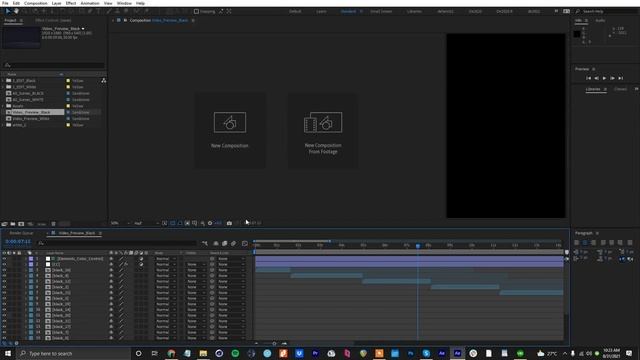Open After Effects taskbar icon
This screenshot has height=360, width=640.
pyautogui.click(x=457, y=353)
